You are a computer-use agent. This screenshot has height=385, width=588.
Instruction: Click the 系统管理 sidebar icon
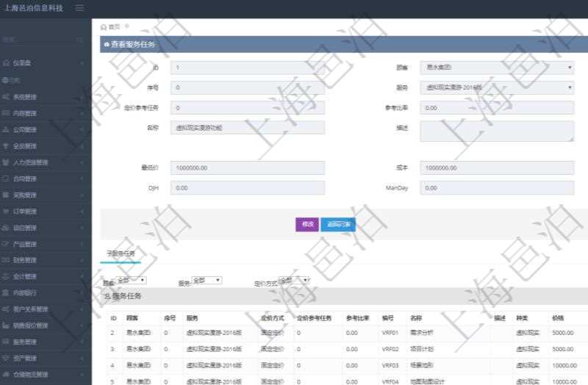click(x=6, y=96)
